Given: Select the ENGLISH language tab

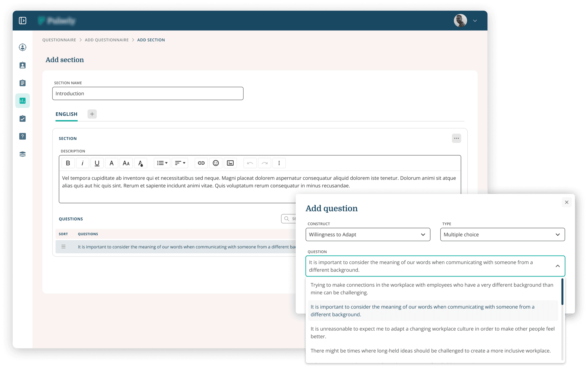Looking at the screenshot, I should (x=67, y=114).
